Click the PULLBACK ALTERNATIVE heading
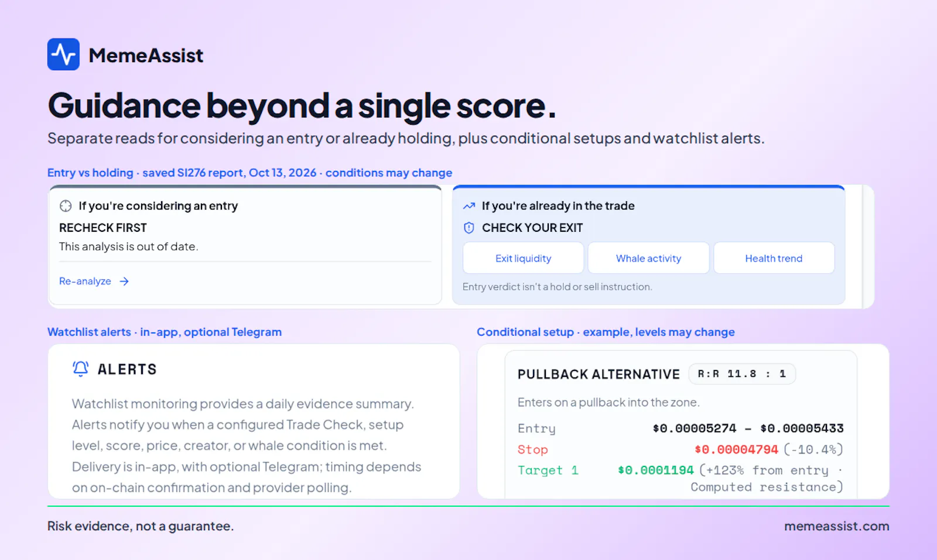This screenshot has height=560, width=937. [x=599, y=375]
